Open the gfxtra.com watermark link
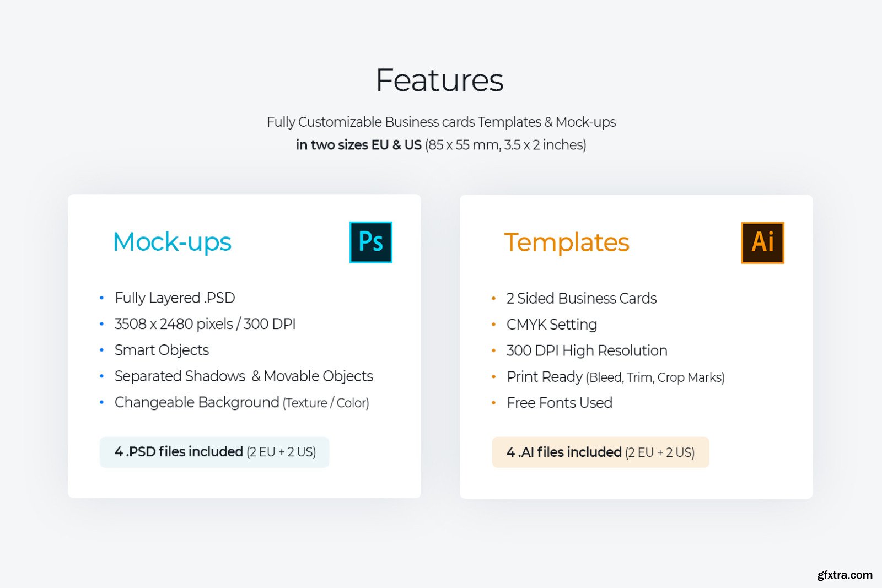 click(845, 575)
